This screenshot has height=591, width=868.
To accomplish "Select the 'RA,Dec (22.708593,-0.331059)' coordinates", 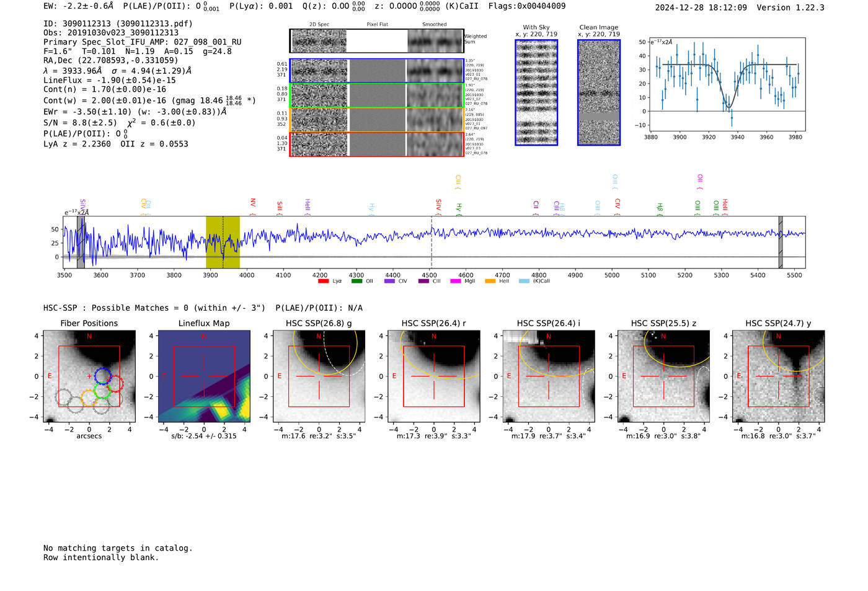I will point(111,60).
